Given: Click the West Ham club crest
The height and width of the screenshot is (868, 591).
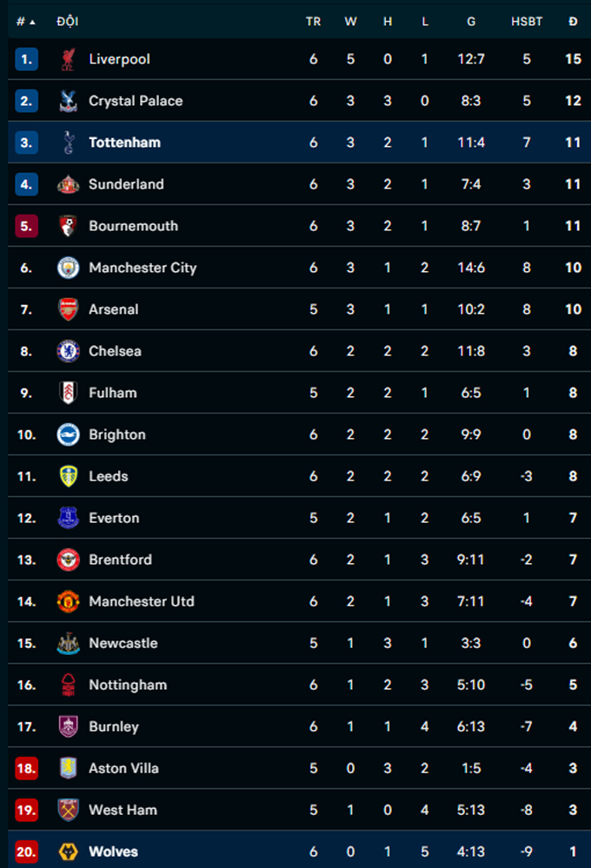Looking at the screenshot, I should click(x=68, y=810).
